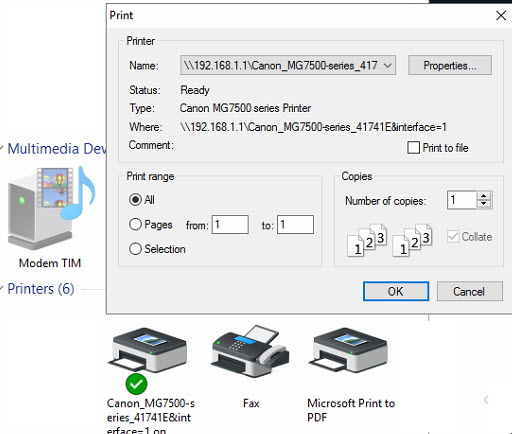521x434 pixels.
Task: Decrease number of copies with down arrow
Action: pos(484,204)
